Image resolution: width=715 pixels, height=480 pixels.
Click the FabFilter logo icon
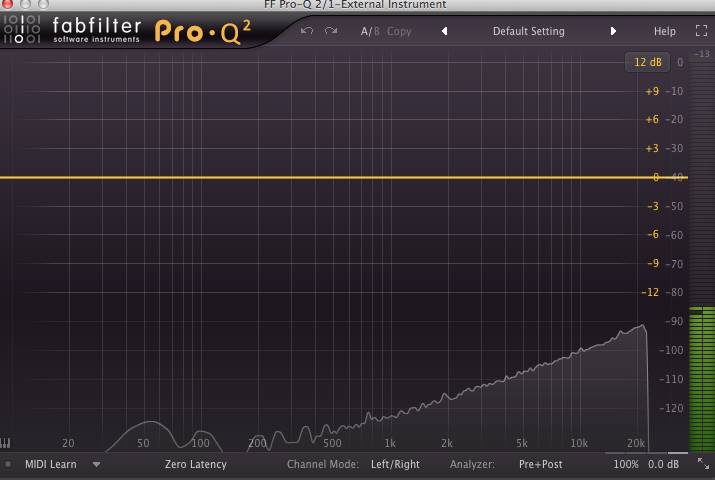point(21,30)
